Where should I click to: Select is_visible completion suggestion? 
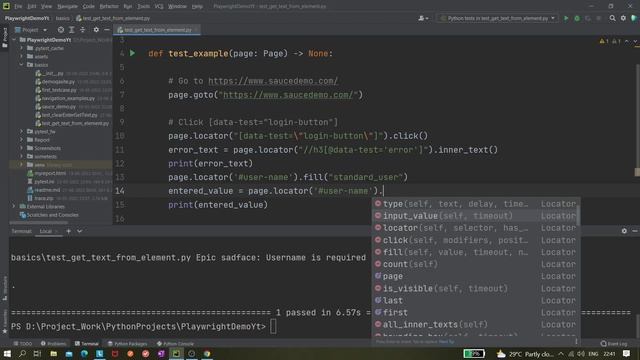[476, 288]
